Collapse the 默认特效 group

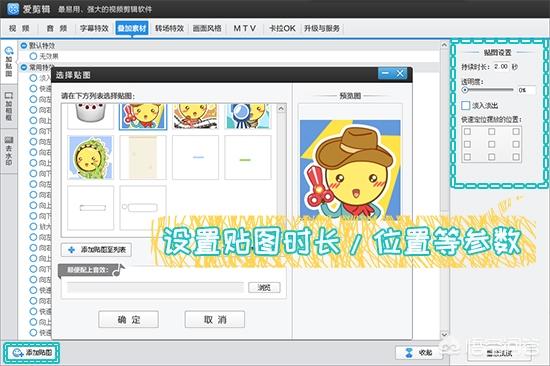[24, 46]
